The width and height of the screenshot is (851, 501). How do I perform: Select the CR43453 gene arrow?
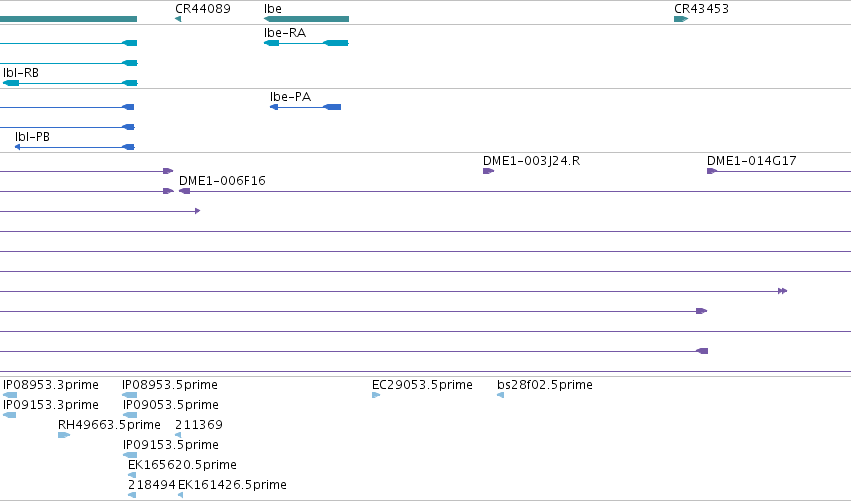coord(681,19)
